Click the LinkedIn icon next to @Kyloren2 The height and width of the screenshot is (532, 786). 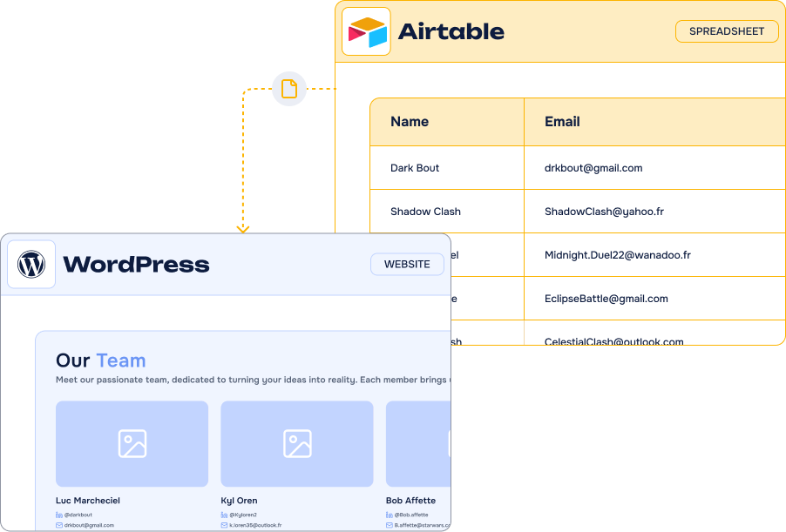(224, 515)
